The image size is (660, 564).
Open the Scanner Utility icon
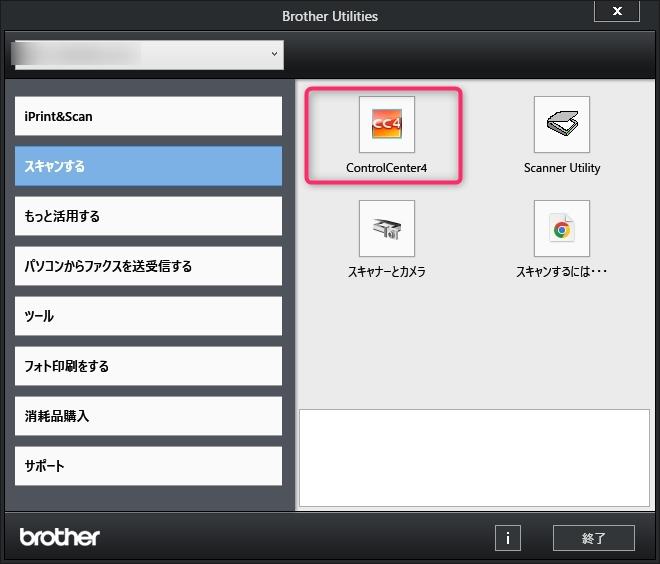tap(562, 124)
